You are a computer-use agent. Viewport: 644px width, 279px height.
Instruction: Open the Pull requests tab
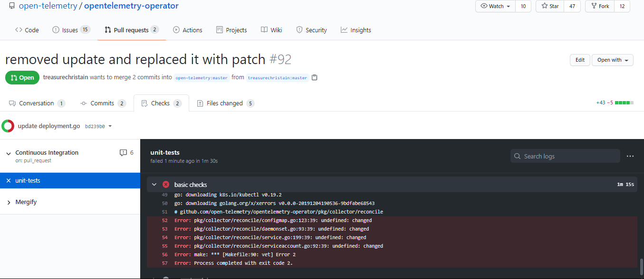132,30
